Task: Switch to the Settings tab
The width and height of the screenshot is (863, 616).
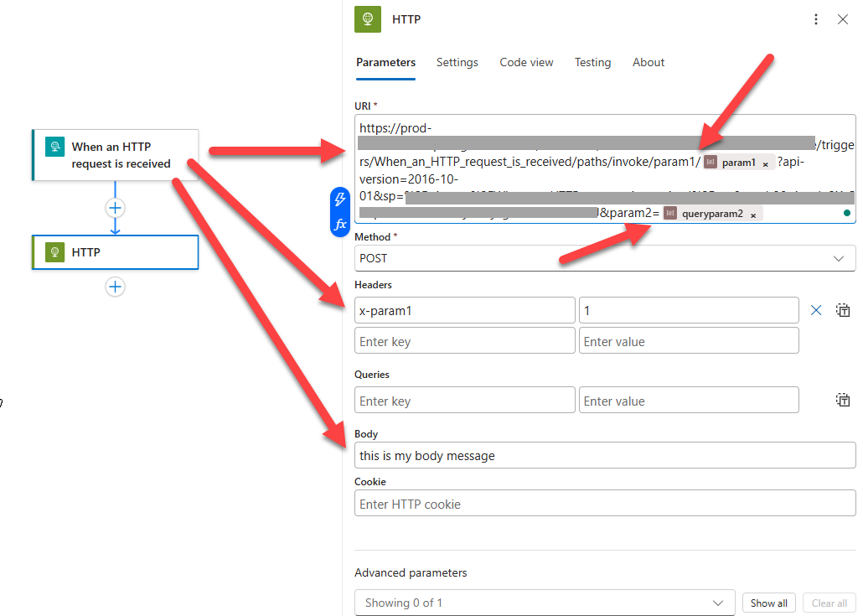Action: (457, 62)
